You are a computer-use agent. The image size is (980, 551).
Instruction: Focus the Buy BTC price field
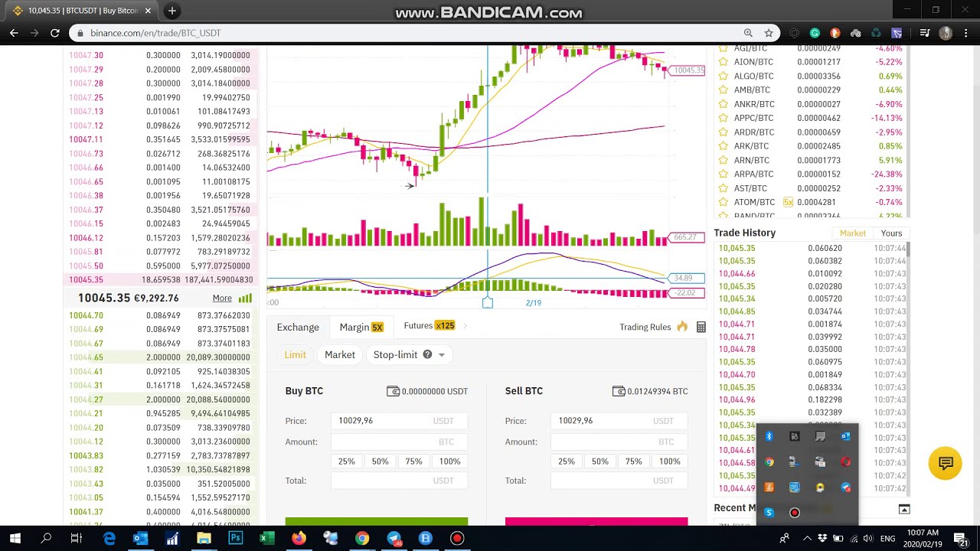(399, 421)
